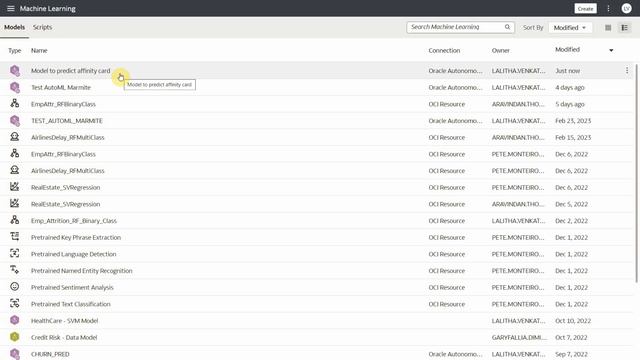Focus the Search Machine Learning field
This screenshot has width=640, height=360.
[x=460, y=27]
